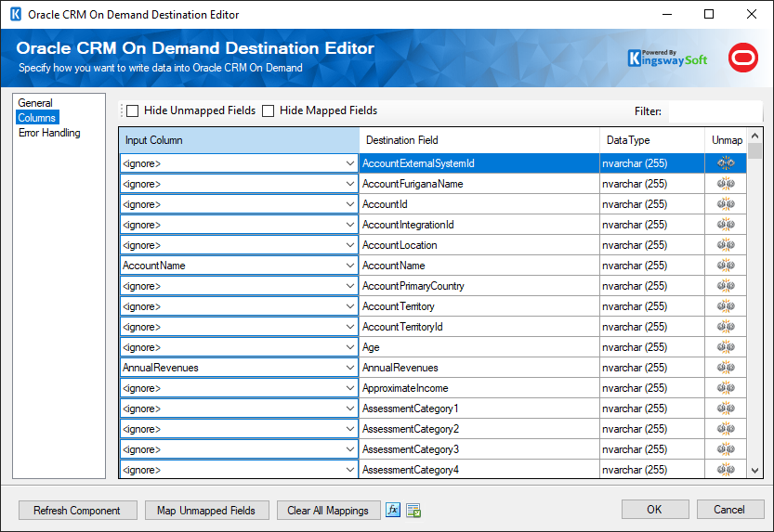This screenshot has width=774, height=532.
Task: Unmap the AssessmentCategory4 row
Action: tap(726, 470)
